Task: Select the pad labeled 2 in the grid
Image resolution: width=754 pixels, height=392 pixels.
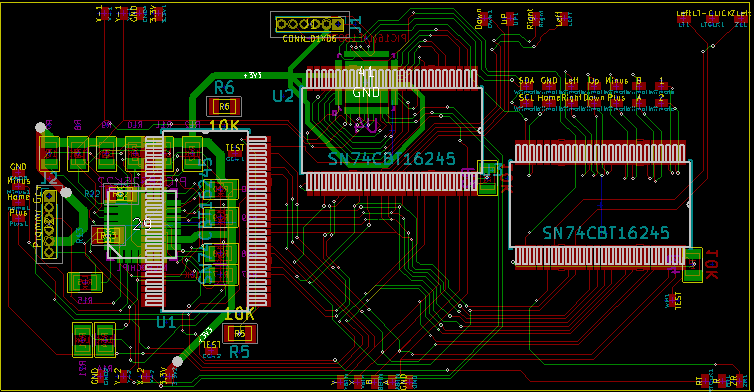Action: point(662,103)
